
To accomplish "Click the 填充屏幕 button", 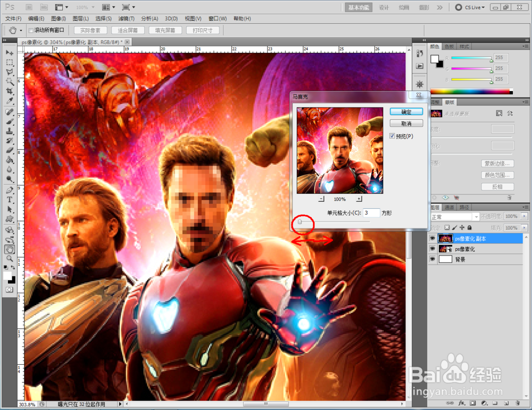I will [165, 30].
